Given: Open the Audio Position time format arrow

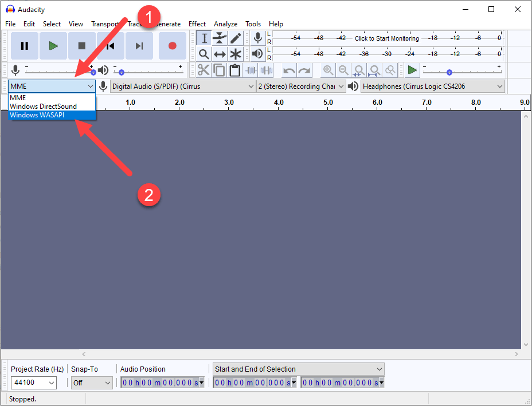Looking at the screenshot, I should pyautogui.click(x=202, y=383).
